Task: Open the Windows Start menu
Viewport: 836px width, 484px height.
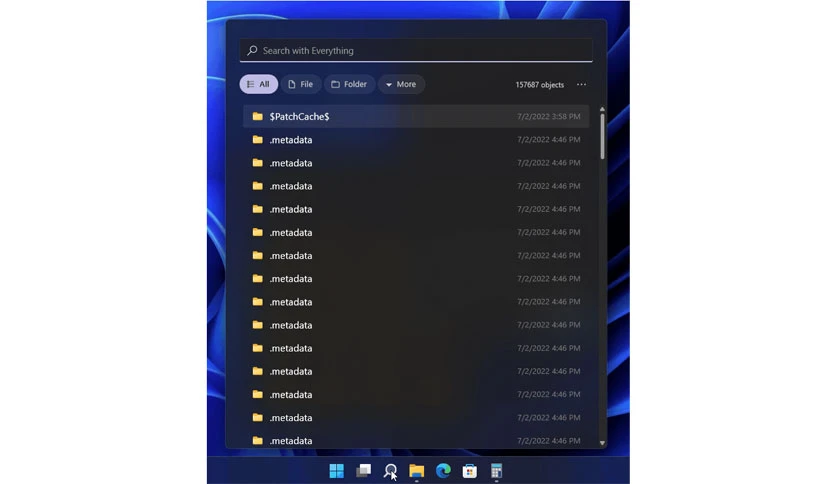Action: (336, 471)
